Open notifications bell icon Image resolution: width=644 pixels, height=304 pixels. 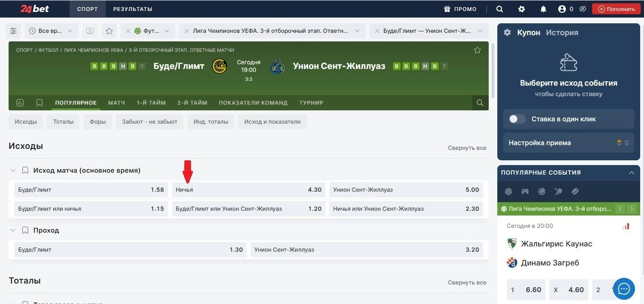point(543,9)
